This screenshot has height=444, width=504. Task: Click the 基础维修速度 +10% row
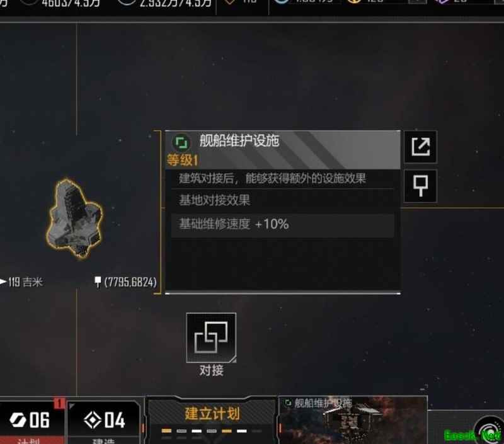pyautogui.click(x=283, y=224)
